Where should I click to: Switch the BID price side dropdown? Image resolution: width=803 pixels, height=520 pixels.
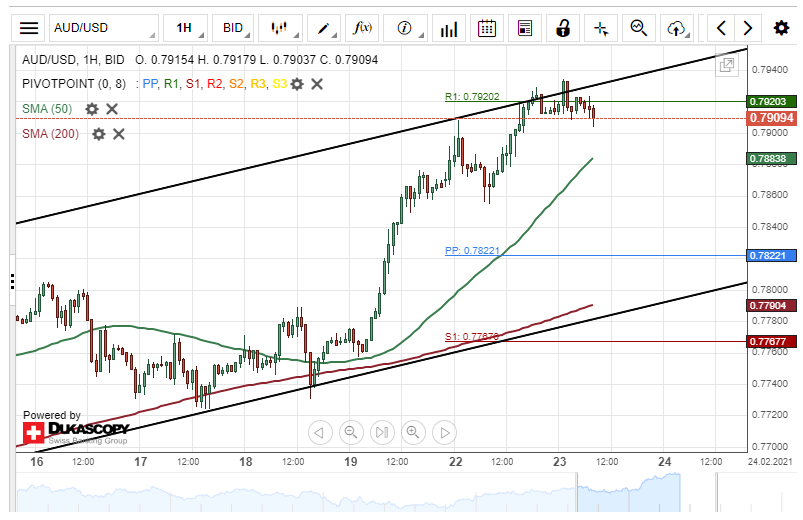233,28
